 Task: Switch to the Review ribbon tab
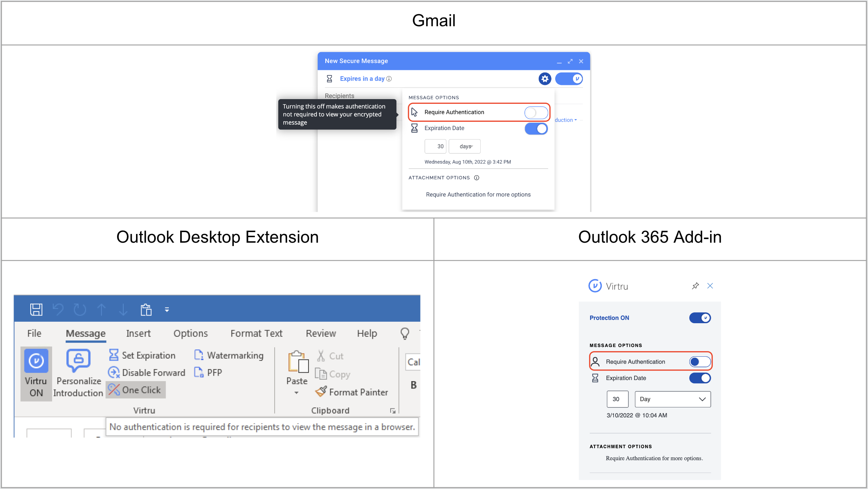pos(321,333)
